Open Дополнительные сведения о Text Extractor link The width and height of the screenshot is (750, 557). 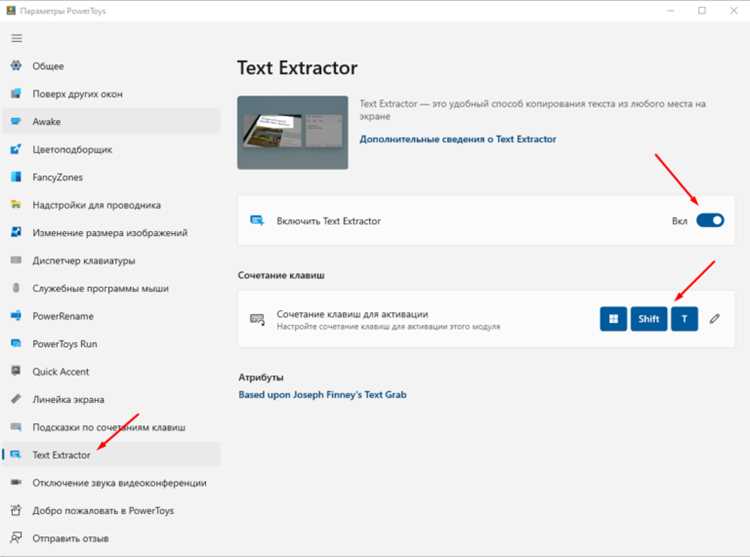[x=458, y=139]
